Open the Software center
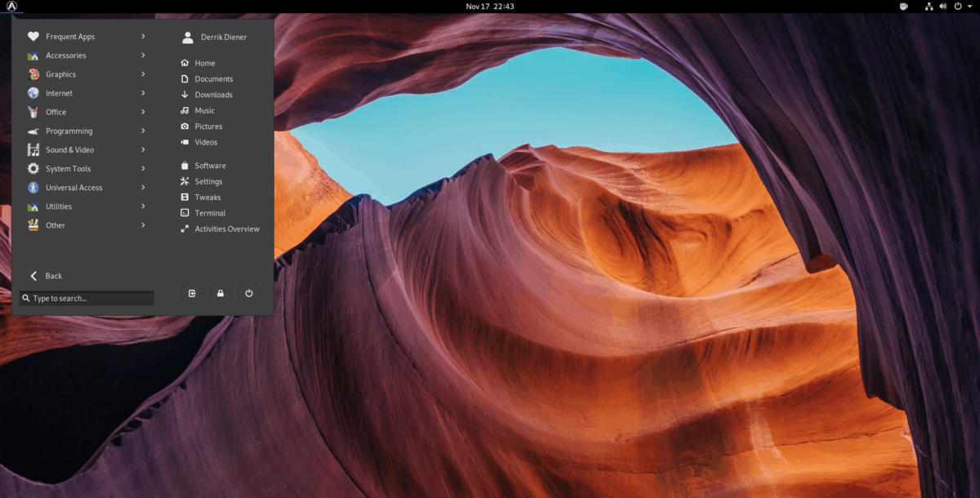 coord(211,165)
